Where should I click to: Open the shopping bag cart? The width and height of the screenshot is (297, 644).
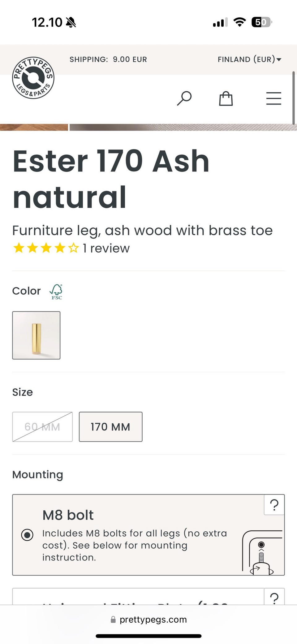tap(226, 99)
